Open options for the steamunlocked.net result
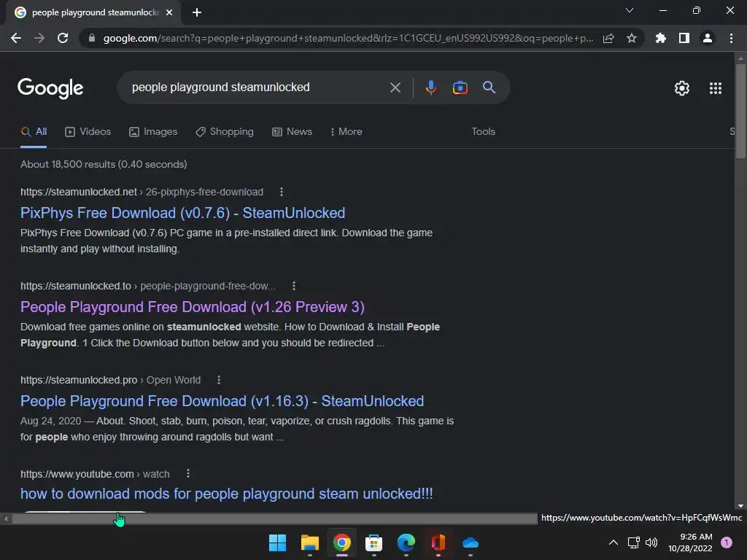This screenshot has width=747, height=560. coord(282,192)
